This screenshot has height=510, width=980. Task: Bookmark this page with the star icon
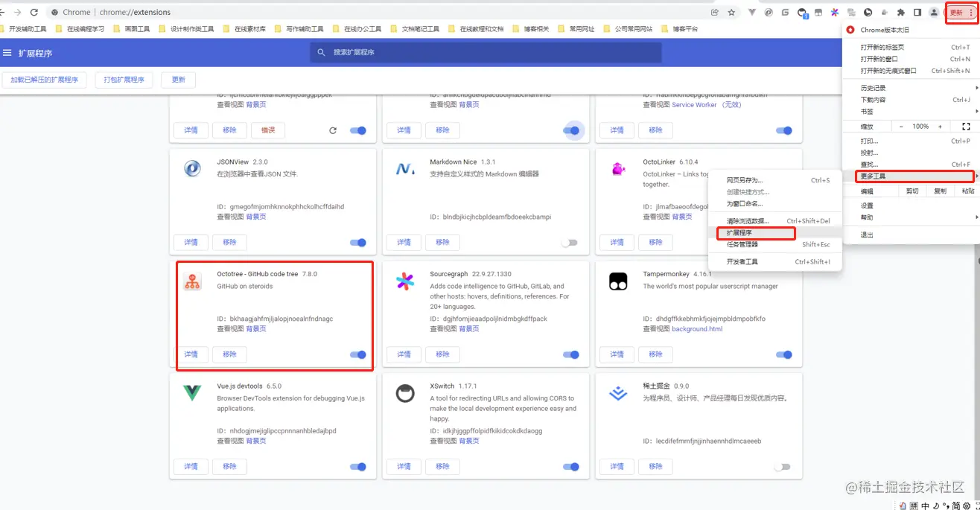click(x=732, y=12)
